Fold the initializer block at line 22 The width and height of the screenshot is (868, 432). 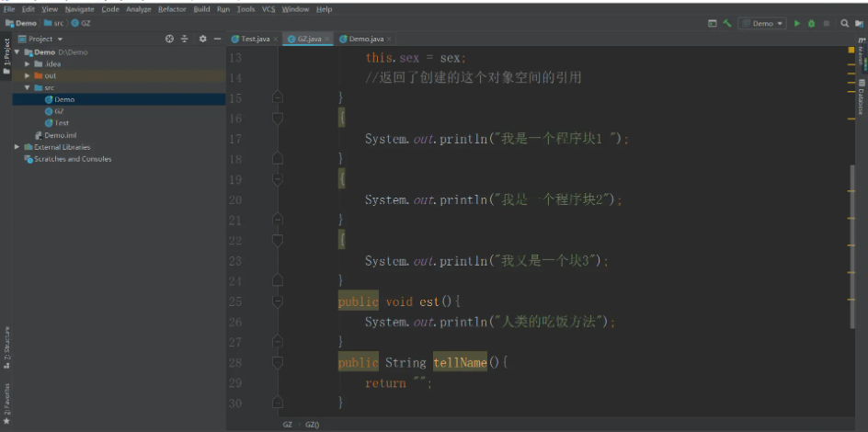[278, 241]
